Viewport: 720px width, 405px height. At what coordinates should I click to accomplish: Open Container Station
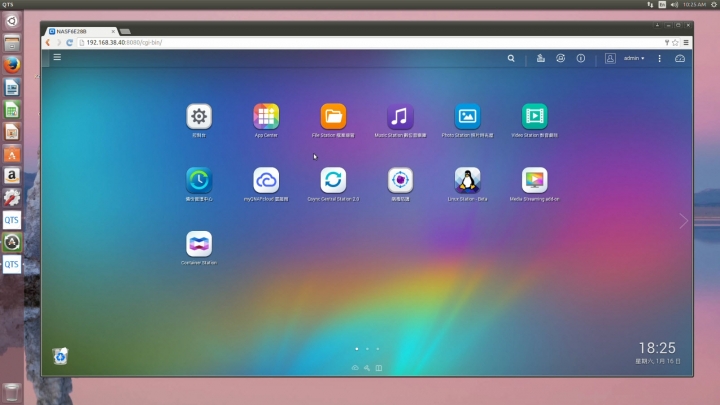pos(199,244)
